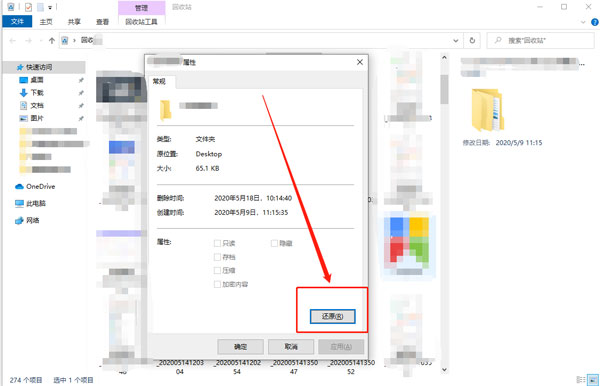The image size is (600, 386).
Task: Click the folder icon in properties dialog
Action: tap(165, 110)
